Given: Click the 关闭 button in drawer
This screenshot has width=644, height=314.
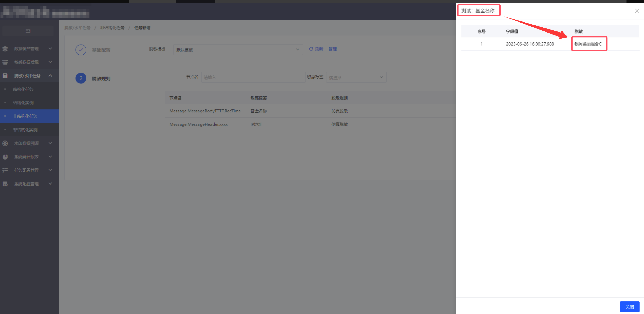Looking at the screenshot, I should point(630,307).
